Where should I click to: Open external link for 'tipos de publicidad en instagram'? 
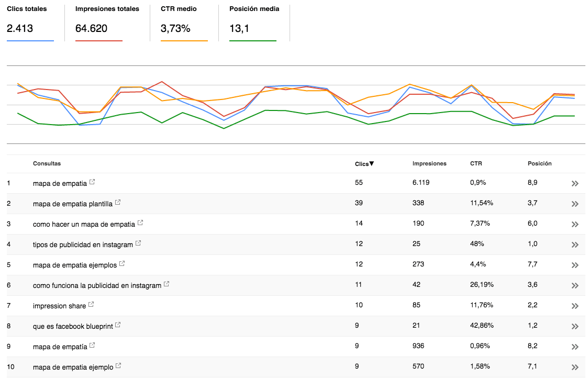pos(138,243)
